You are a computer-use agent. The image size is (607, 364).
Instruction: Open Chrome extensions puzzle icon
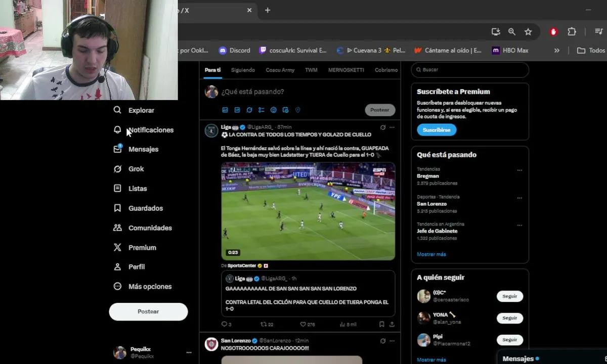click(572, 32)
